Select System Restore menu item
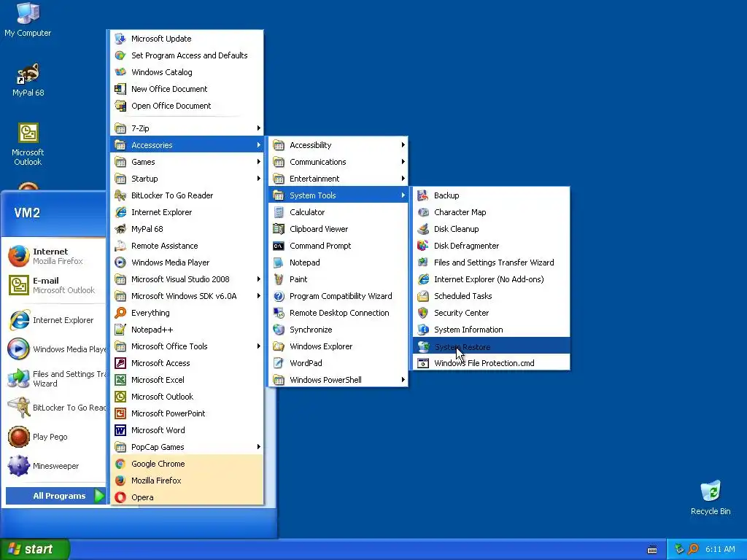747x560 pixels. point(491,346)
